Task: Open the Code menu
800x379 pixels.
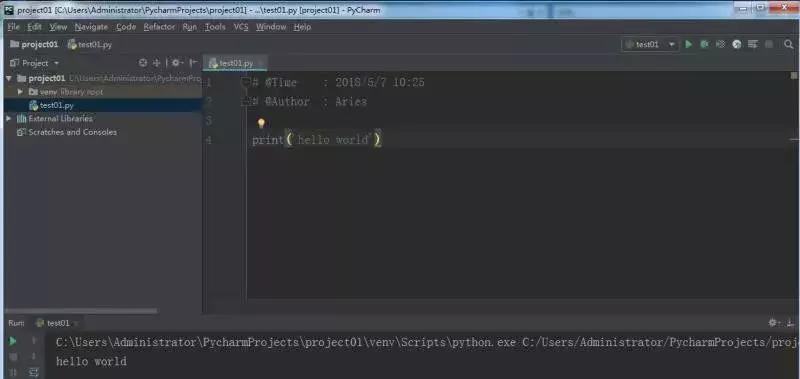Action: pos(126,27)
